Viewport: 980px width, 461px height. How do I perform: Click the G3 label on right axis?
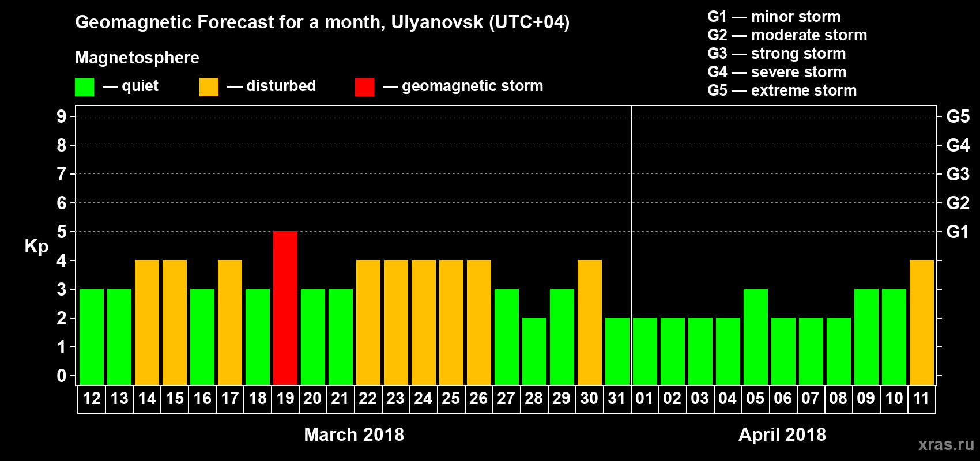[958, 174]
